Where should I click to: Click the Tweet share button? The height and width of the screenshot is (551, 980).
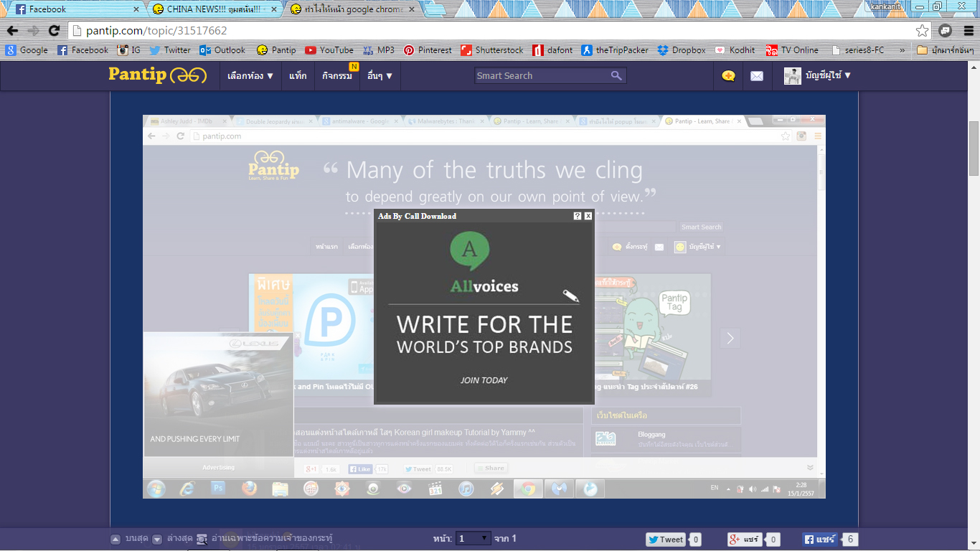click(x=665, y=540)
